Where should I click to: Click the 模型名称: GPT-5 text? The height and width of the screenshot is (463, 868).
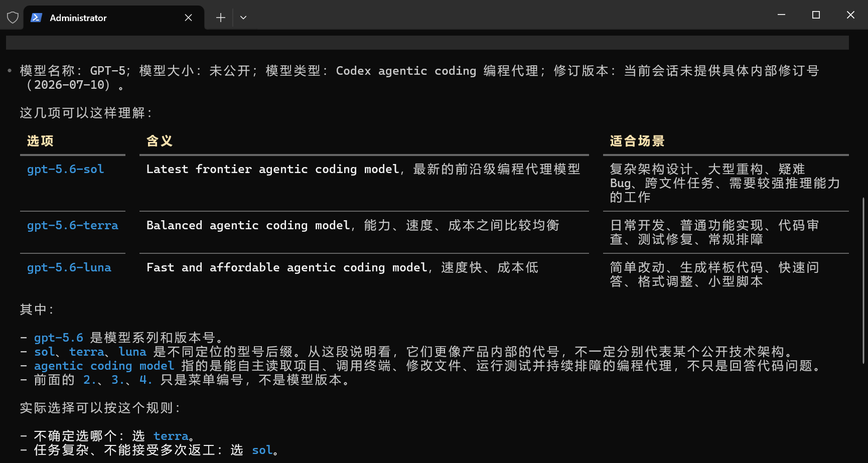72,71
